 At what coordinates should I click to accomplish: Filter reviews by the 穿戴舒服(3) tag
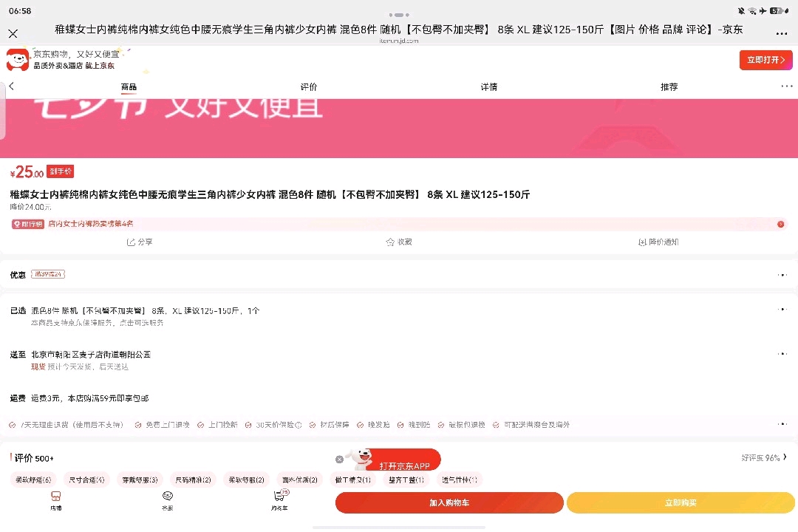click(140, 480)
